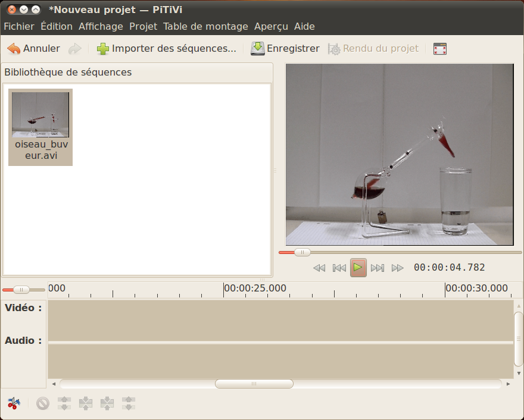Image resolution: width=524 pixels, height=420 pixels.
Task: Select the oiseau_buveur.avi clip thumbnail
Action: (x=40, y=115)
